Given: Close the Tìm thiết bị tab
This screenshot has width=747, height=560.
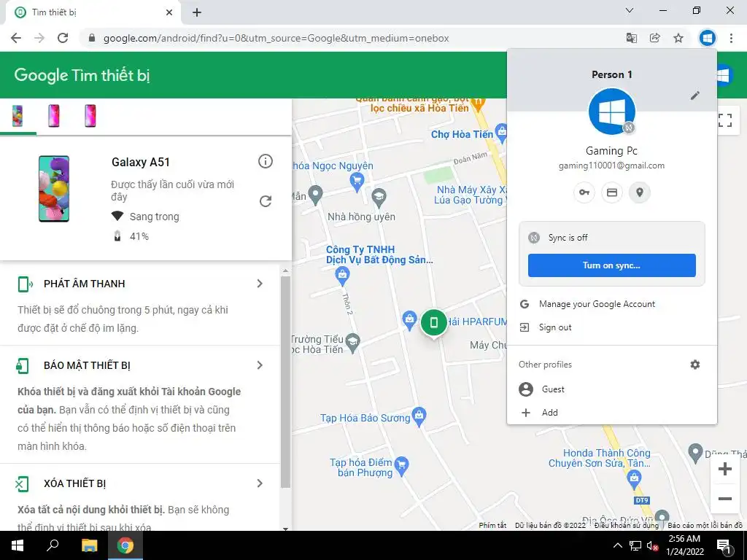Looking at the screenshot, I should click(x=169, y=12).
